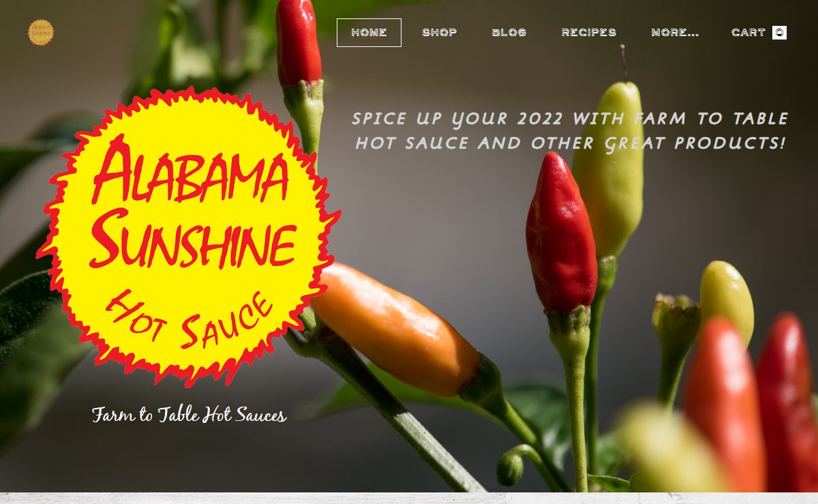Expand the More... navigation dropdown
818x504 pixels.
click(x=675, y=33)
